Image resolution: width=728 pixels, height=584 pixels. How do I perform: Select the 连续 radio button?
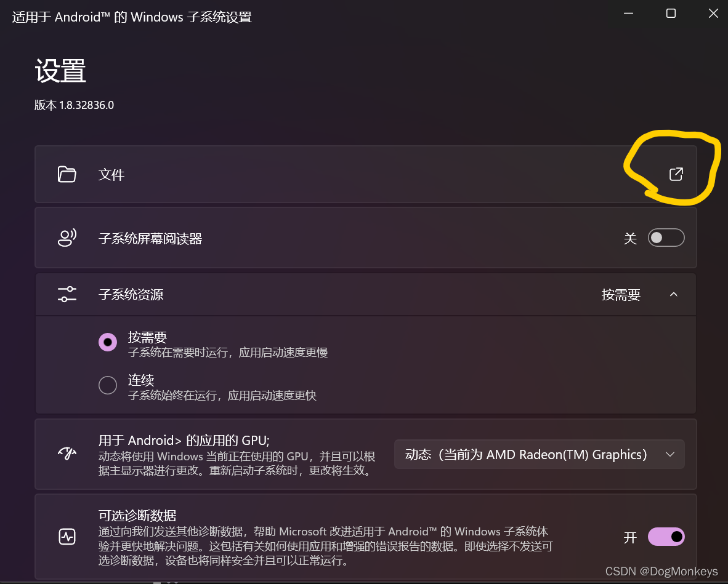click(108, 385)
